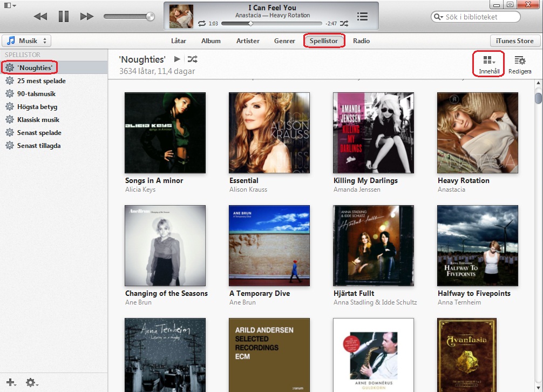
Task: Switch to the Radio tab
Action: click(x=361, y=41)
